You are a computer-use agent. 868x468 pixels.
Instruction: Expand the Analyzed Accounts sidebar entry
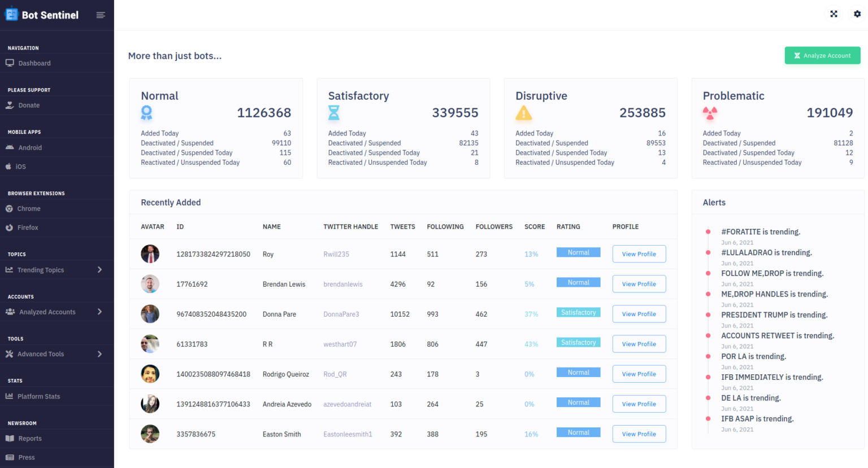101,312
